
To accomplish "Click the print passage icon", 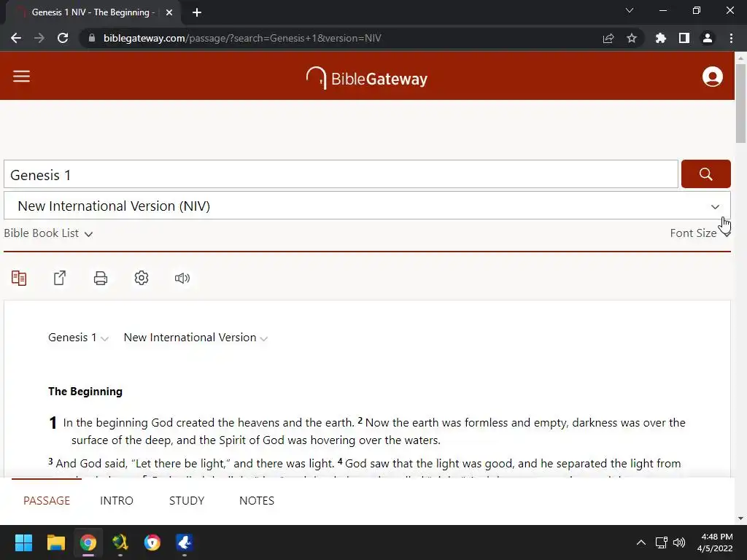I will coord(101,278).
